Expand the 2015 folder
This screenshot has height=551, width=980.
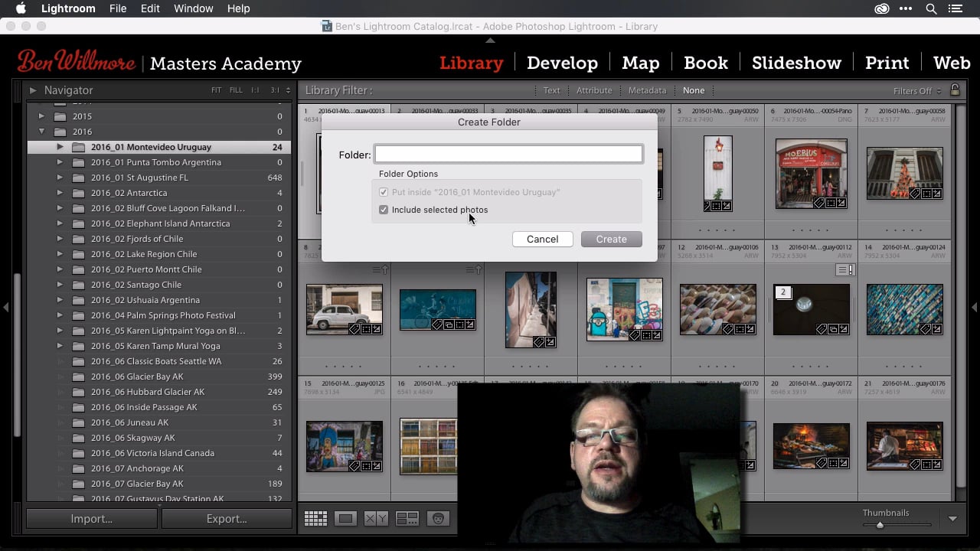[x=41, y=116]
